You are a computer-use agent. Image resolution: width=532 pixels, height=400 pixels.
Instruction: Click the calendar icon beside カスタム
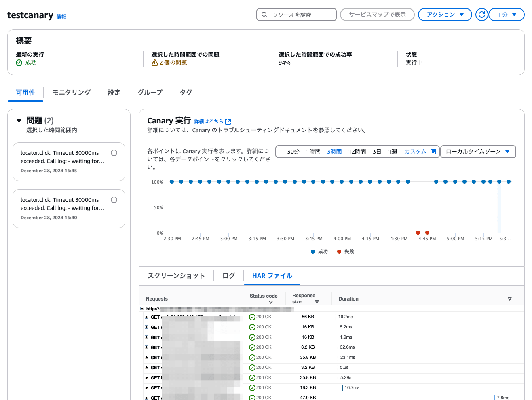click(433, 152)
